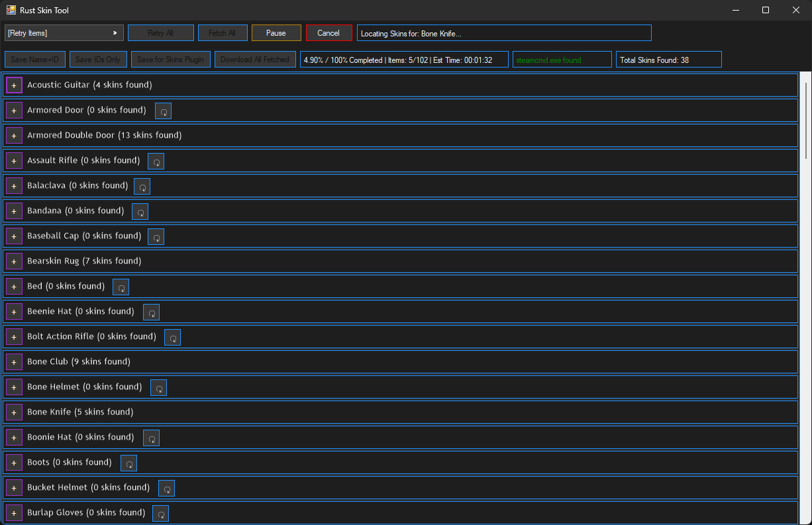Click Download All Fetched button

coord(255,60)
